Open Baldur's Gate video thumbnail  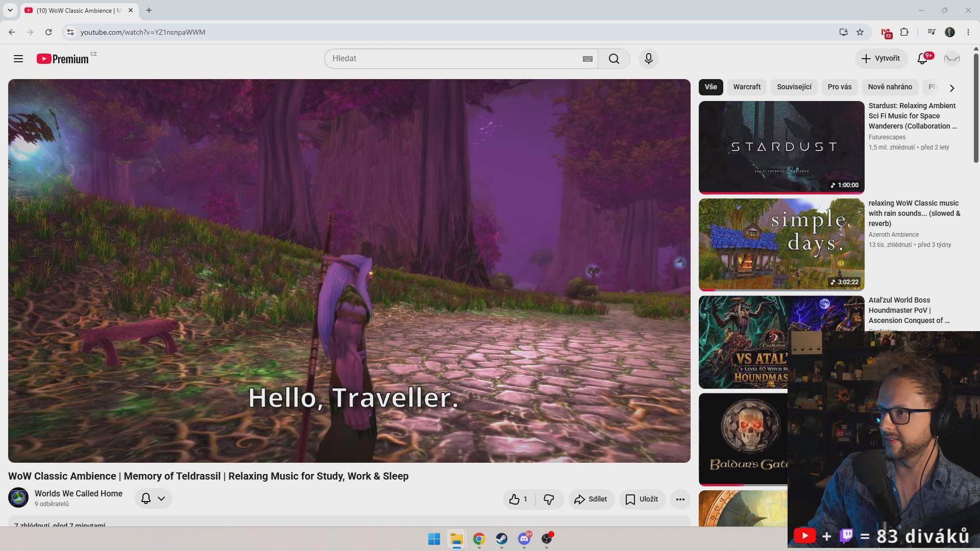tap(743, 439)
